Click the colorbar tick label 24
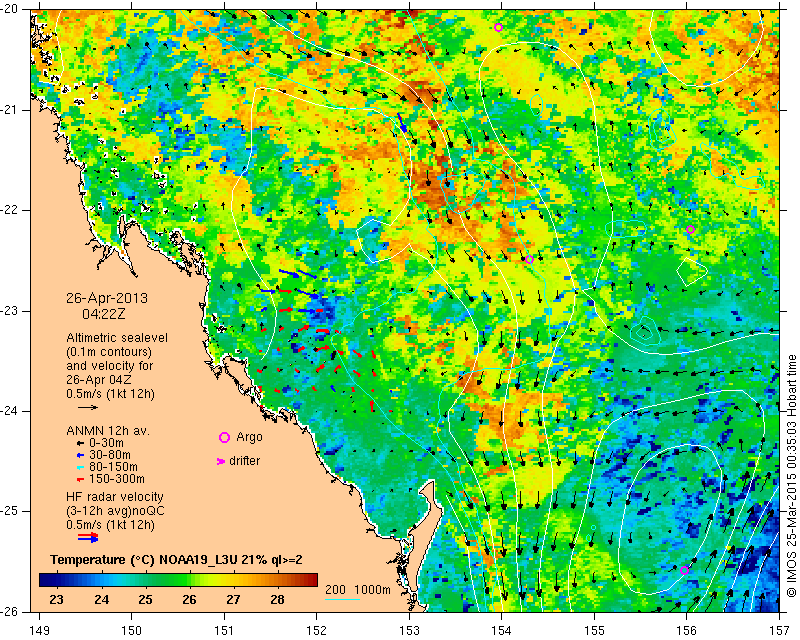The width and height of the screenshot is (800, 640). [x=101, y=600]
